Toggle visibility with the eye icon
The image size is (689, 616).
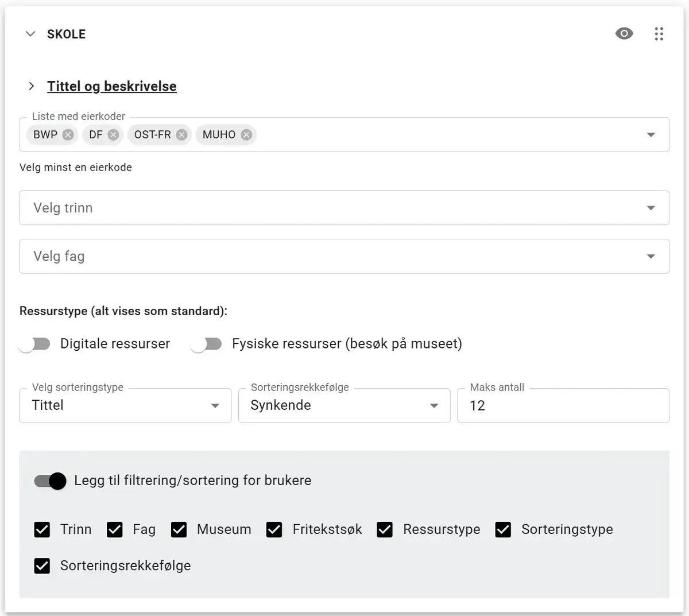(624, 34)
